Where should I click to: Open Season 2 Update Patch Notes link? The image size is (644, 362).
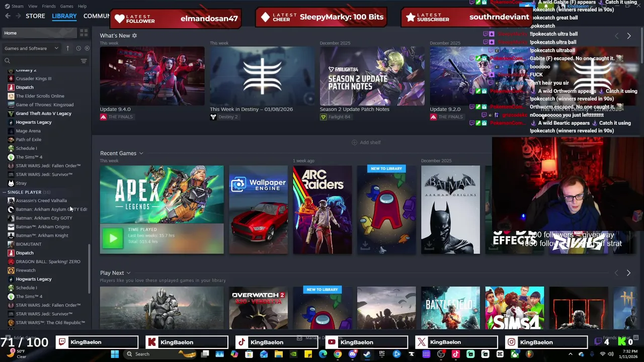coord(355,109)
